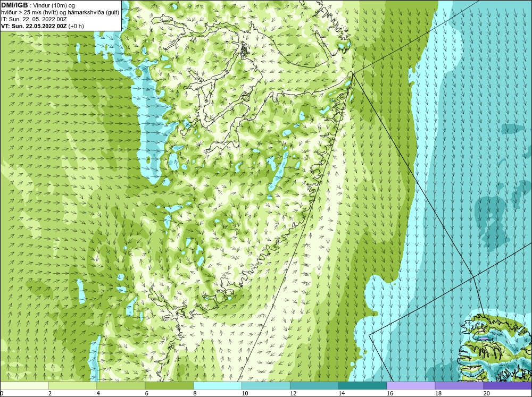Click the 'IT: Sun. 22. 05. 2022 00Z' line
This screenshot has height=397, width=532.
(34, 19)
